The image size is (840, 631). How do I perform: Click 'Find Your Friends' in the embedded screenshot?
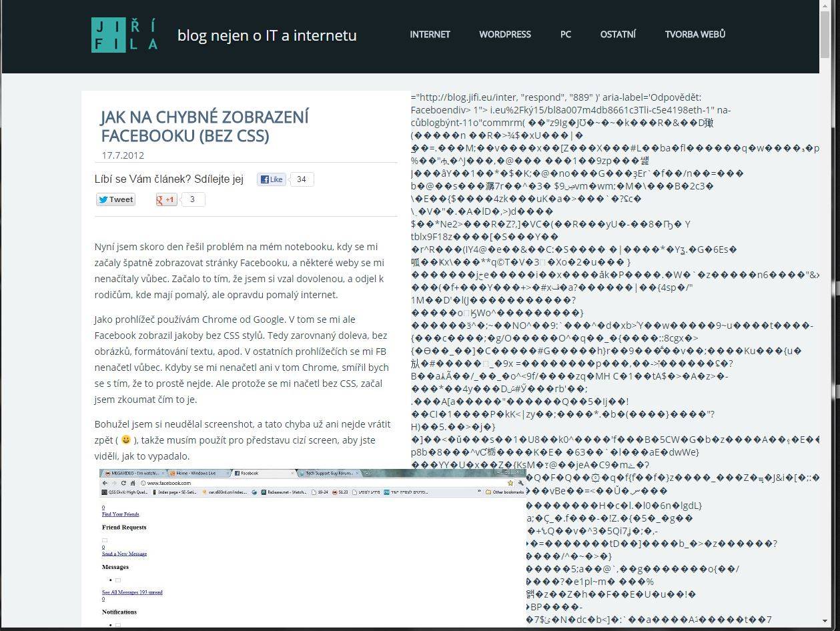(121, 514)
